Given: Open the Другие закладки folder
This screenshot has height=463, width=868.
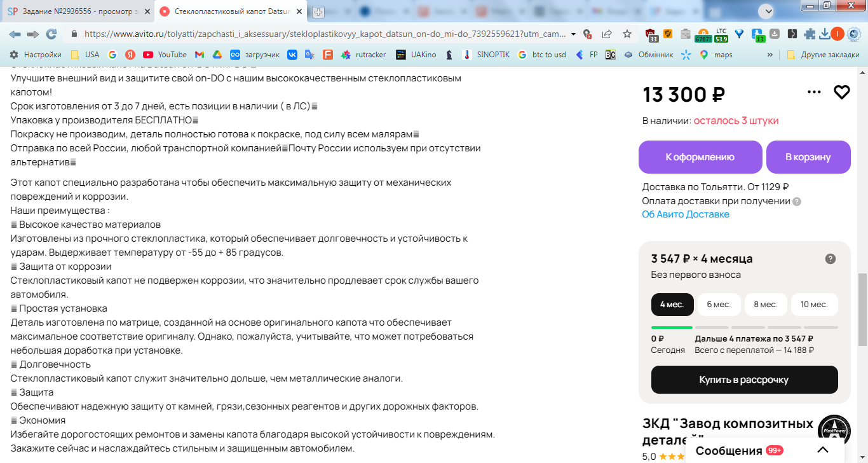Looking at the screenshot, I should (x=823, y=55).
